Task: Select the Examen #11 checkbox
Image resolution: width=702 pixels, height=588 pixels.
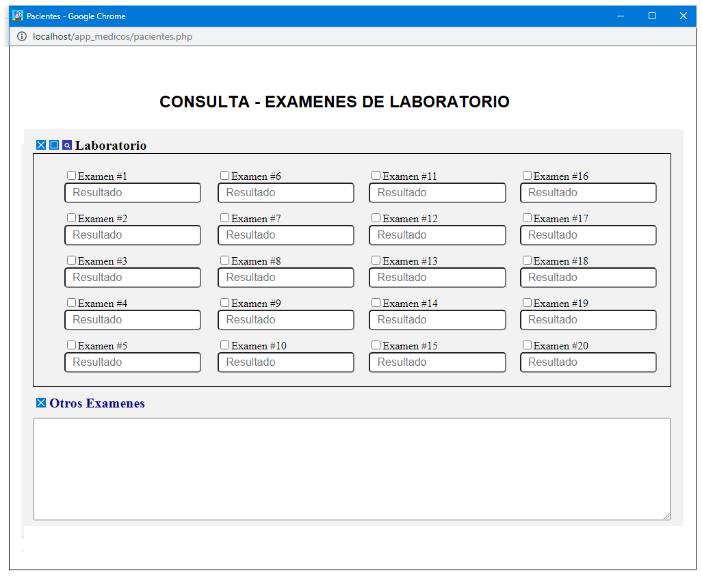Action: (x=376, y=176)
